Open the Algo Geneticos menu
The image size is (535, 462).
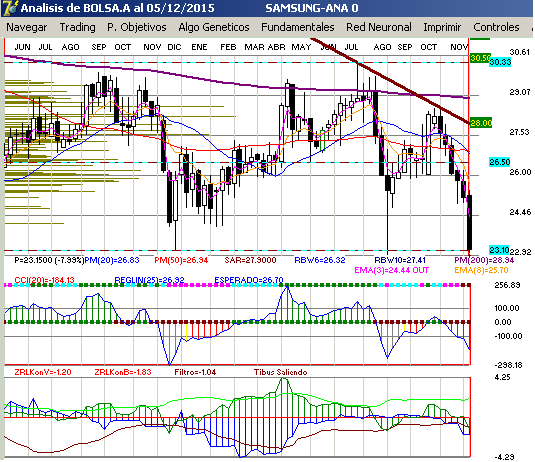214,27
